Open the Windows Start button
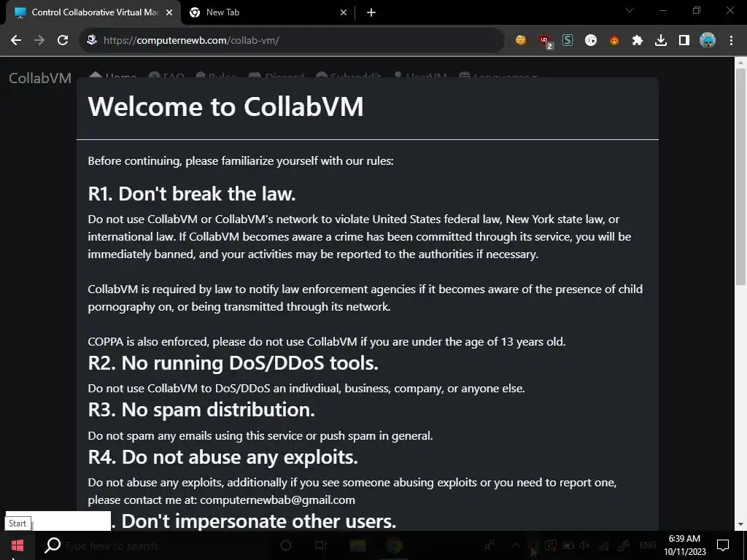747x560 pixels. (x=18, y=545)
